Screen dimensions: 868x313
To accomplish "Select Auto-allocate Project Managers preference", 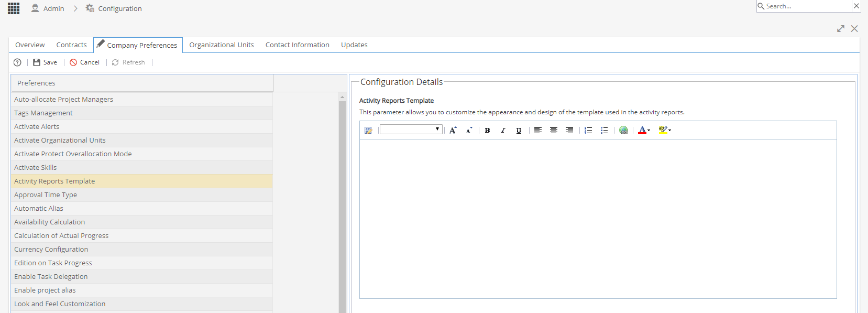I will (141, 99).
